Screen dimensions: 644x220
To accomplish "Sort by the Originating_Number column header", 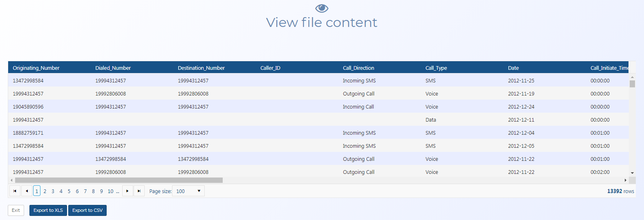I will (36, 68).
